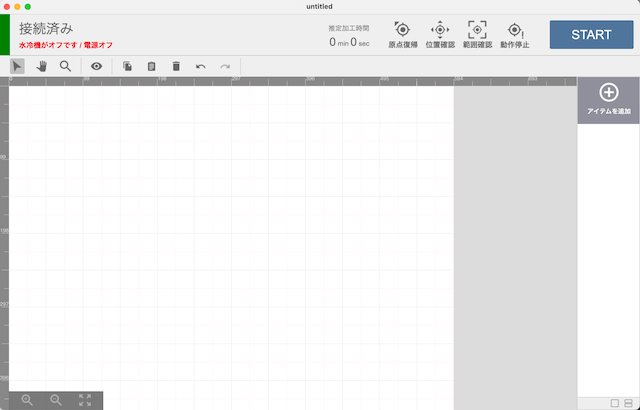
Task: Delete selection with trash icon
Action: pos(176,66)
